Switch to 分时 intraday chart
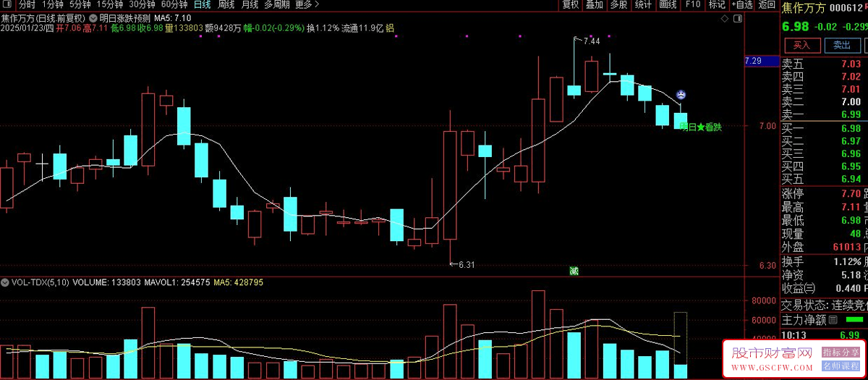Image resolution: width=868 pixels, height=380 pixels. point(27,4)
